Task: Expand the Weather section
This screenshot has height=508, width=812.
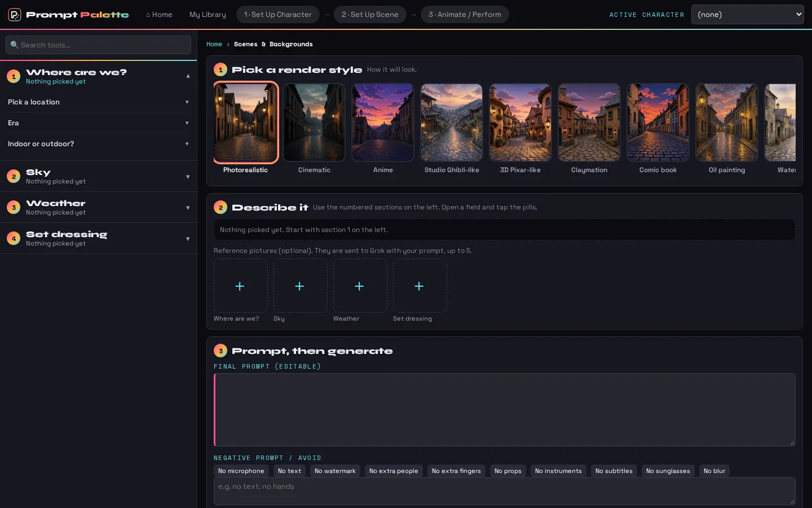Action: coord(98,207)
